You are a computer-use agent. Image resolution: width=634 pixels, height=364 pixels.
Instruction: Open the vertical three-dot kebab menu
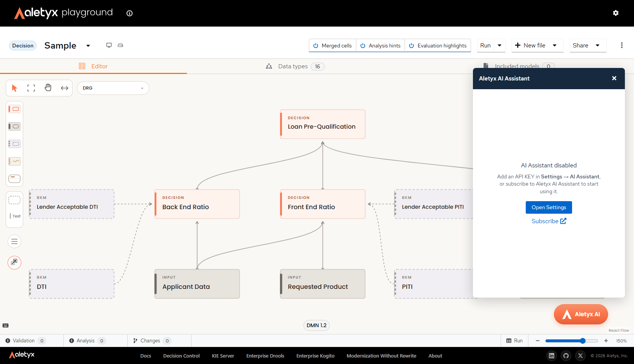(622, 45)
